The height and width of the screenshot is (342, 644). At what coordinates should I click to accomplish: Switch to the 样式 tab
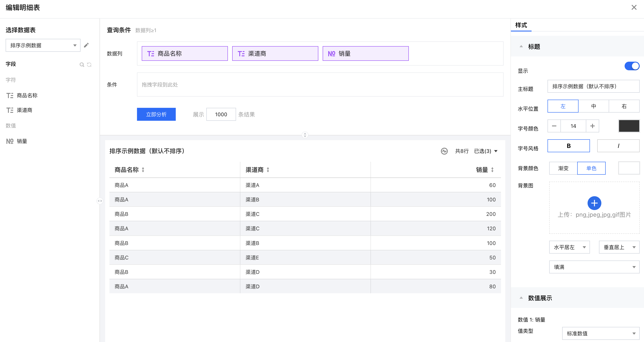click(x=521, y=25)
